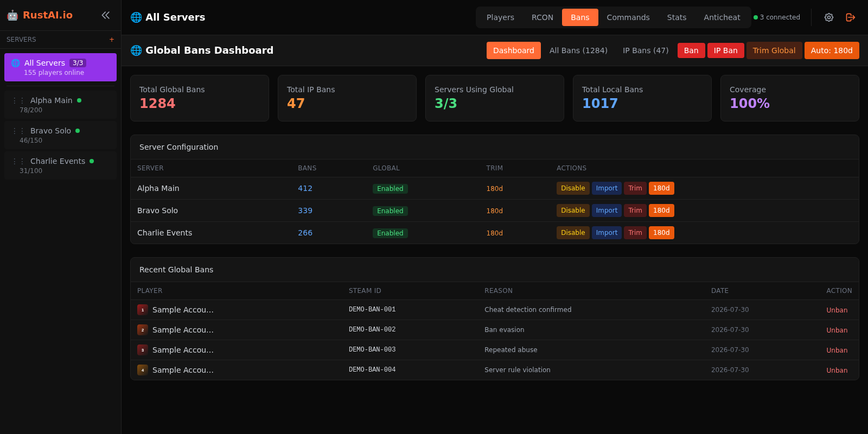Click the red Ban button
Image resolution: width=868 pixels, height=434 pixels.
coord(691,50)
